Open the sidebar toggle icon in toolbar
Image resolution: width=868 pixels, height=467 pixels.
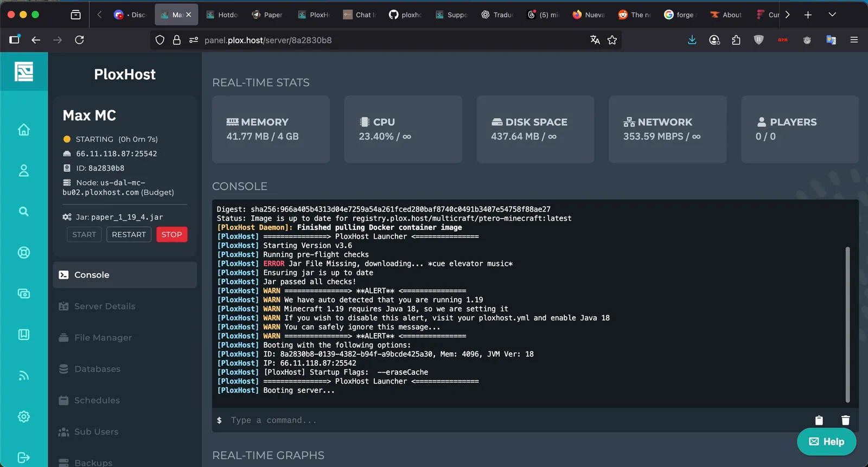tap(14, 40)
